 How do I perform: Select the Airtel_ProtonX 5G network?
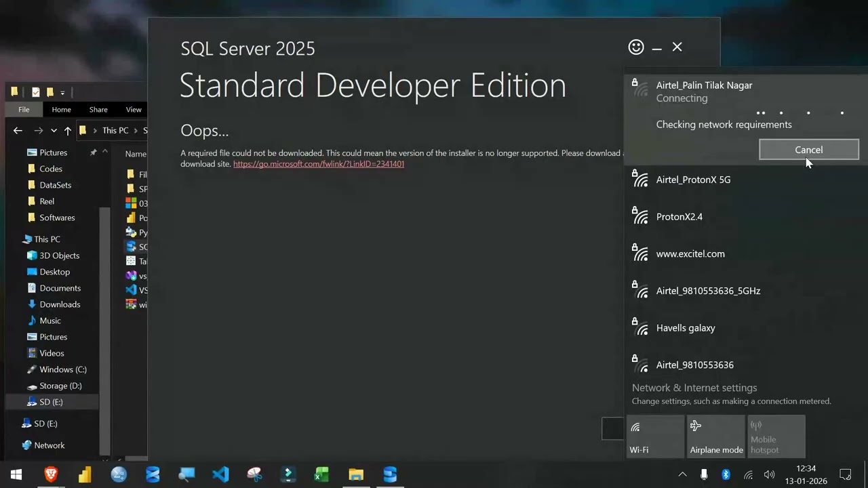[x=746, y=180]
